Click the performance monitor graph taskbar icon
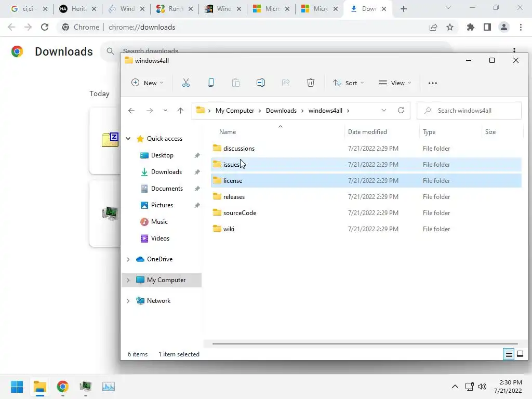This screenshot has height=399, width=532. pos(108,387)
